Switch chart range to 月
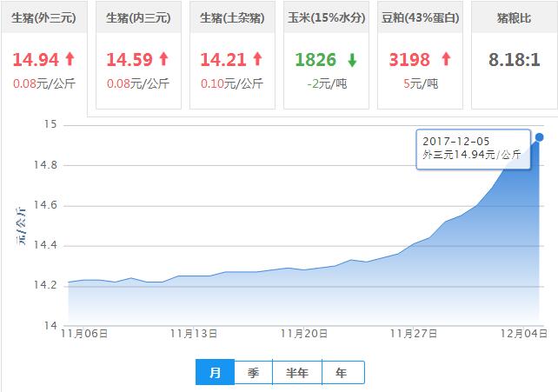The width and height of the screenshot is (558, 392). (215, 372)
